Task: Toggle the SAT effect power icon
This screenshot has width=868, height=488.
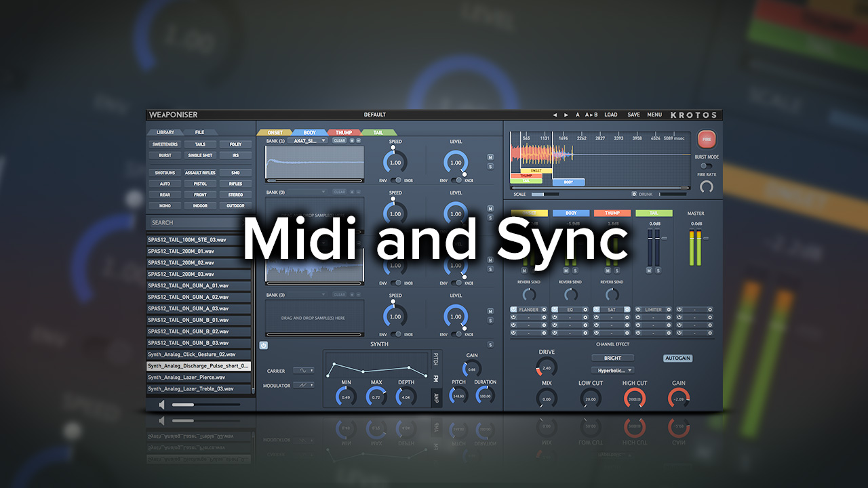Action: (597, 310)
